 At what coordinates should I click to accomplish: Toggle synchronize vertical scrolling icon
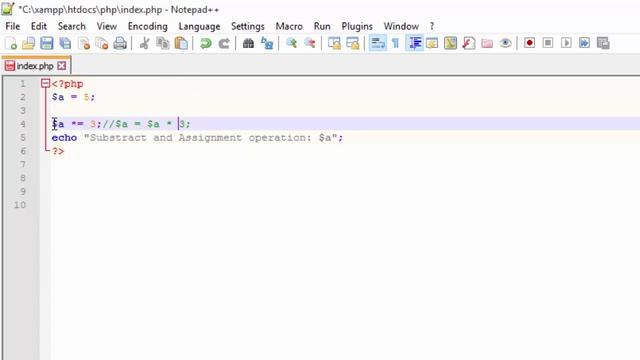pos(334,43)
